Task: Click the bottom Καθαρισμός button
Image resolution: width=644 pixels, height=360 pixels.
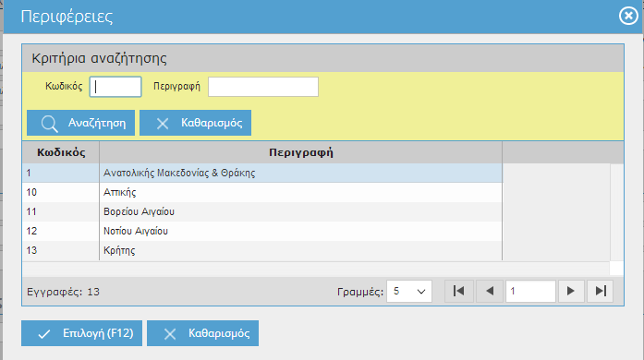Action: [x=203, y=333]
